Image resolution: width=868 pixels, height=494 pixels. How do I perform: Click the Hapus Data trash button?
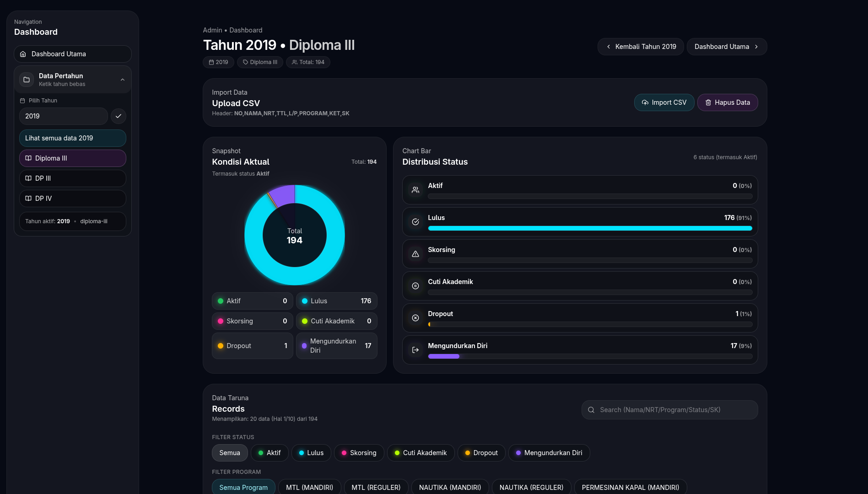pyautogui.click(x=728, y=102)
